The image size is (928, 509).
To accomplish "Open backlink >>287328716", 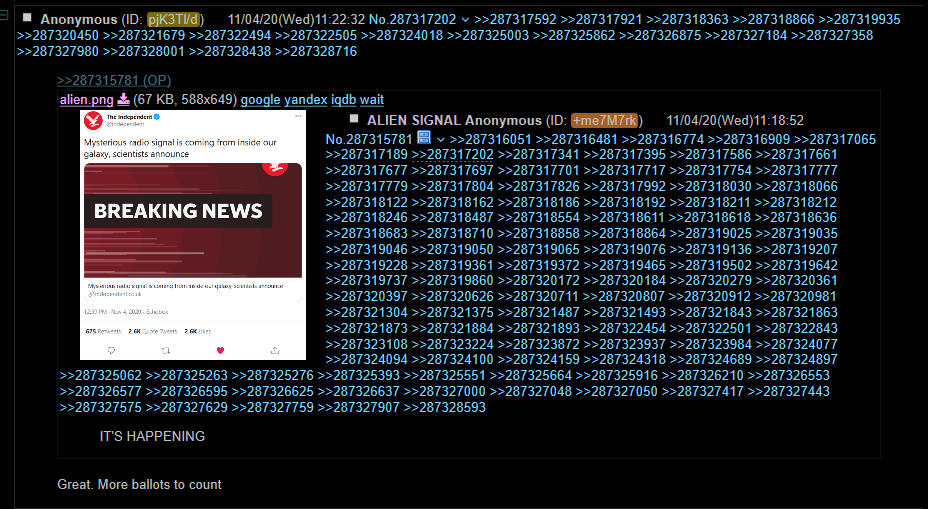I will tap(316, 51).
